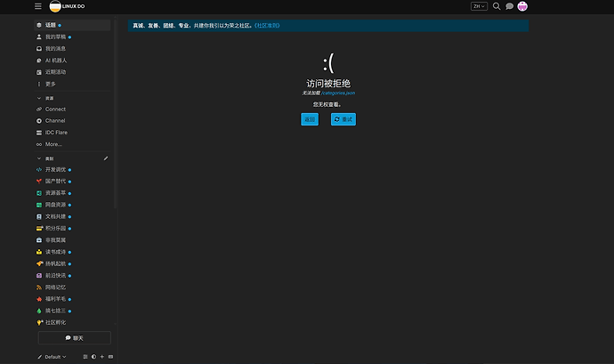Open the 社区准则 community guidelines link
Image resolution: width=614 pixels, height=364 pixels.
[267, 26]
